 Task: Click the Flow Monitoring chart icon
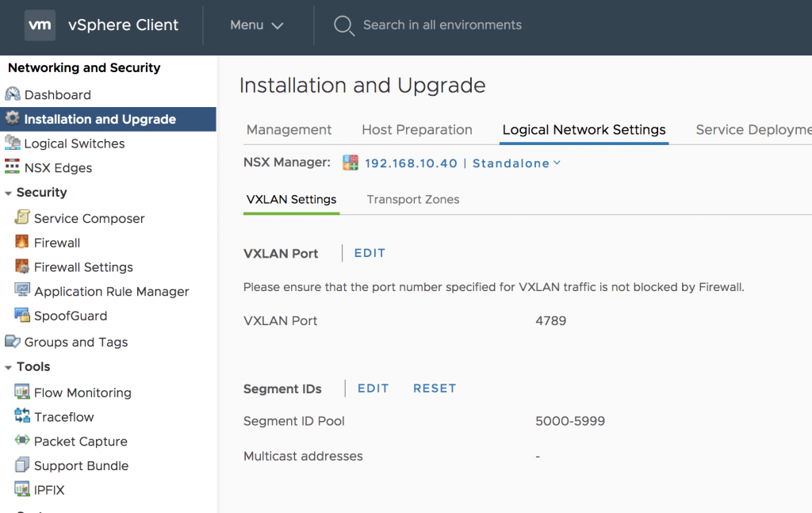click(x=22, y=392)
